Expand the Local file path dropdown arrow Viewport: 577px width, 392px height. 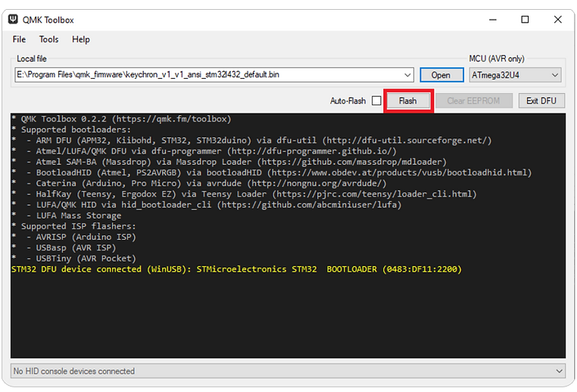coord(407,75)
